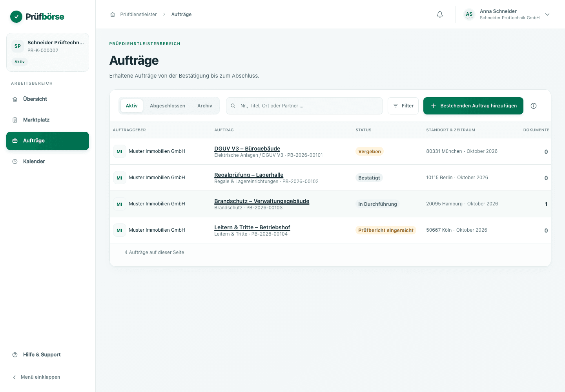Click Bestehenden Auftrag hinzufügen button

(x=473, y=106)
